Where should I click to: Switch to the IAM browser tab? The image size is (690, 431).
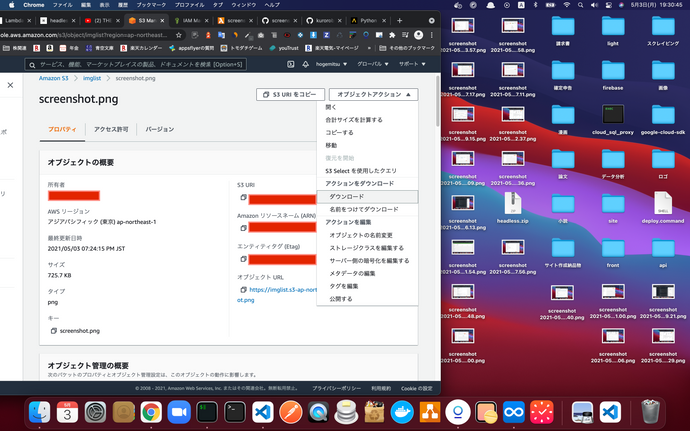tap(191, 21)
